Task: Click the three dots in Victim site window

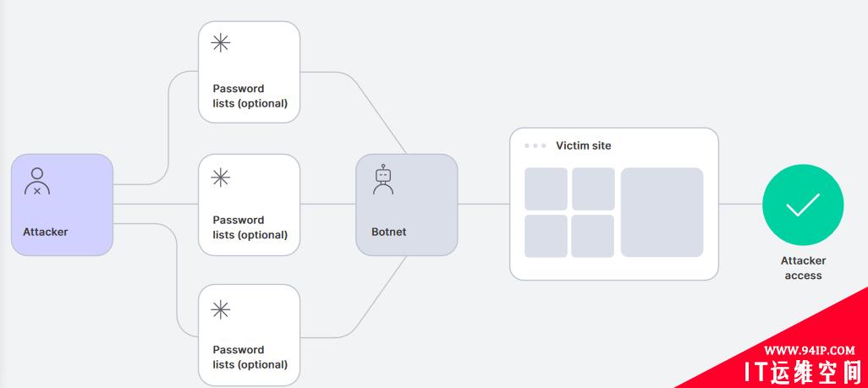Action: (x=536, y=146)
